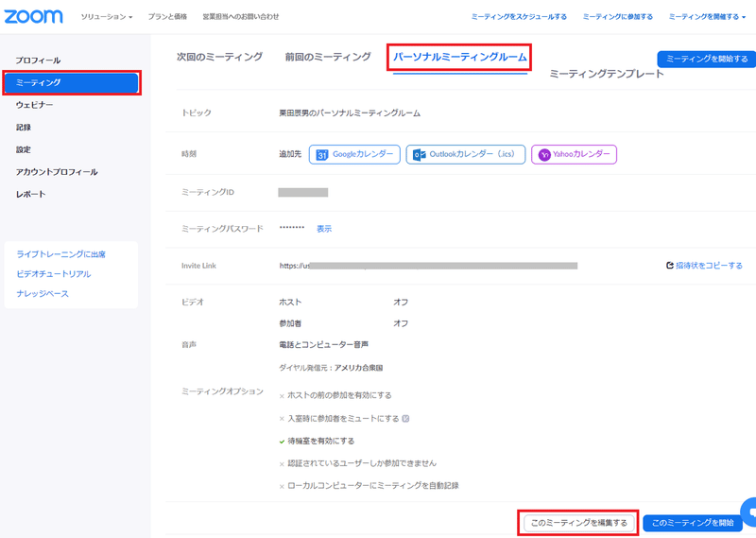Switch to 次回のミーティング tab

(219, 57)
